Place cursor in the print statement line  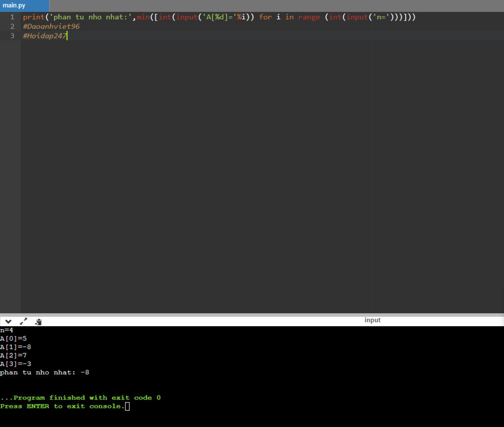219,17
